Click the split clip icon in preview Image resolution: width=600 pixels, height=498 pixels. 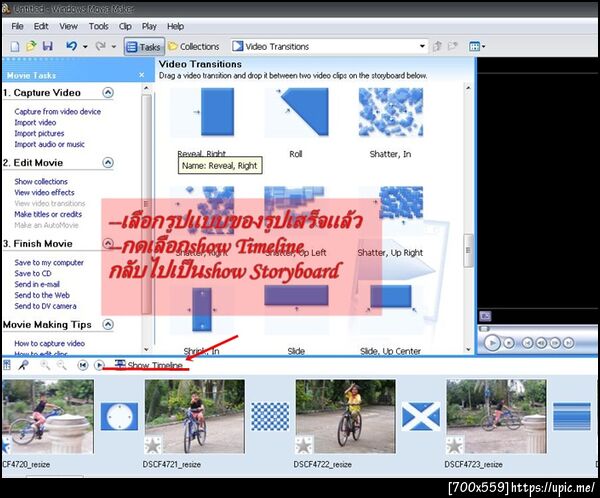click(x=485, y=316)
